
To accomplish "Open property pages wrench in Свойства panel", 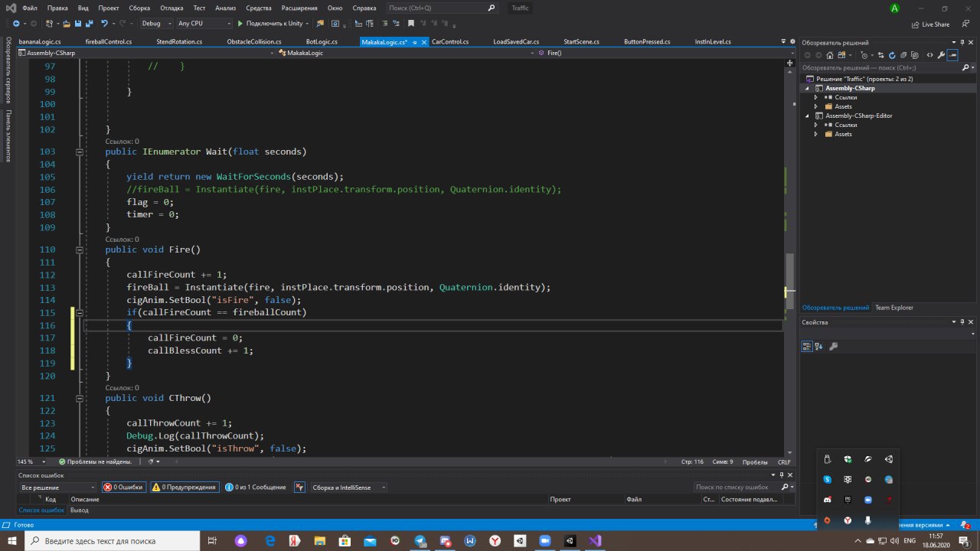I will point(834,347).
